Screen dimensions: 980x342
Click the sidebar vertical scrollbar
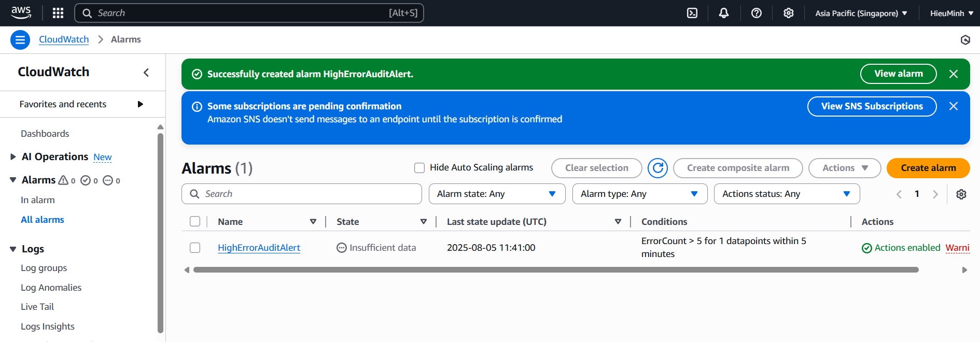click(160, 233)
